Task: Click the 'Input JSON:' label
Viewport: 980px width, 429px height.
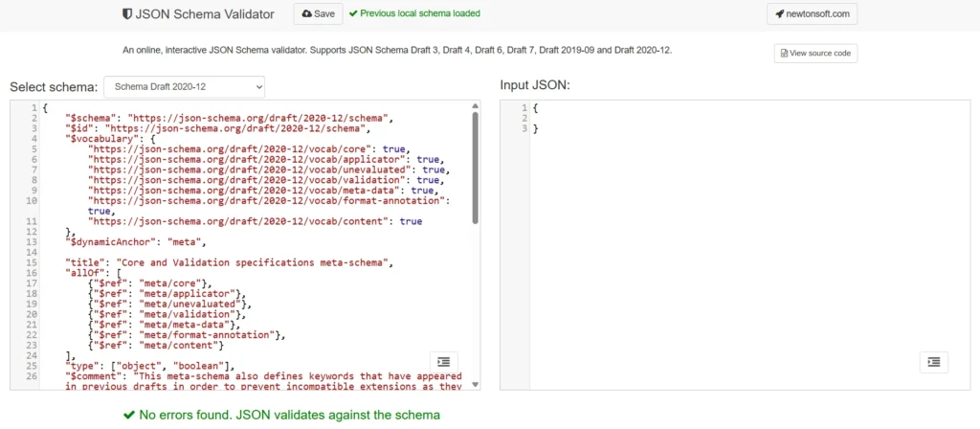Action: (535, 85)
